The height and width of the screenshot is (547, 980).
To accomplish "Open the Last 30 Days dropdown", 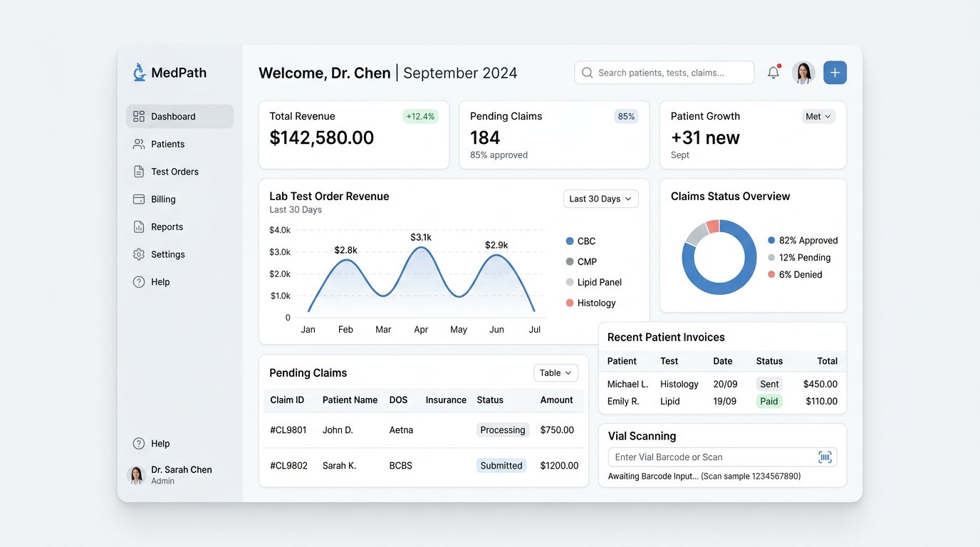I will point(600,199).
